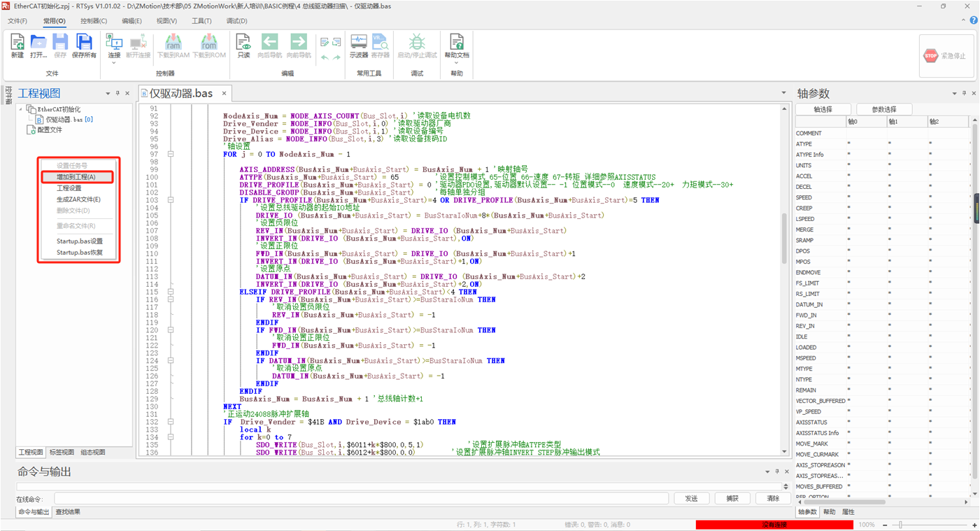Click the 向前导航 forward arrow icon
This screenshot has width=980, height=531.
299,43
